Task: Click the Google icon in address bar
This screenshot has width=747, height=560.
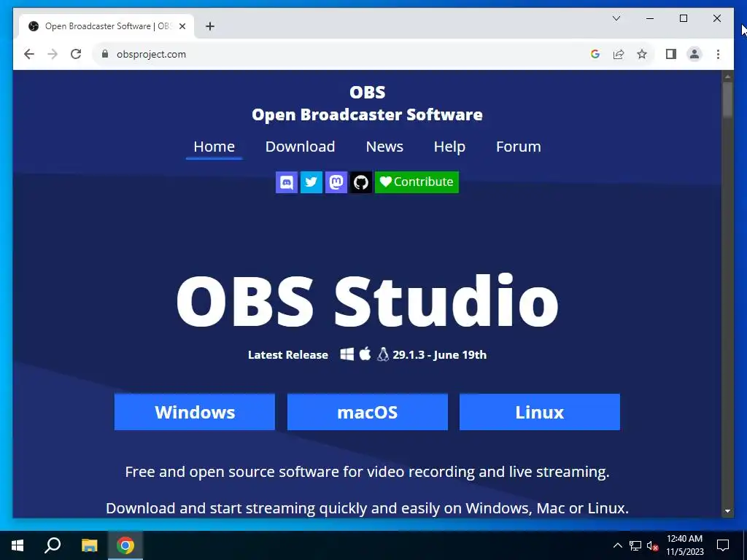Action: [595, 54]
